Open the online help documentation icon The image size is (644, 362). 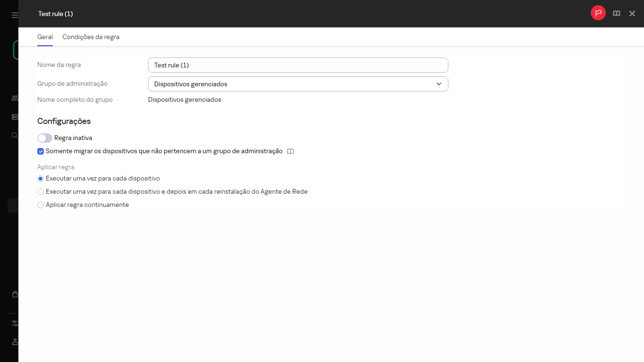click(616, 13)
